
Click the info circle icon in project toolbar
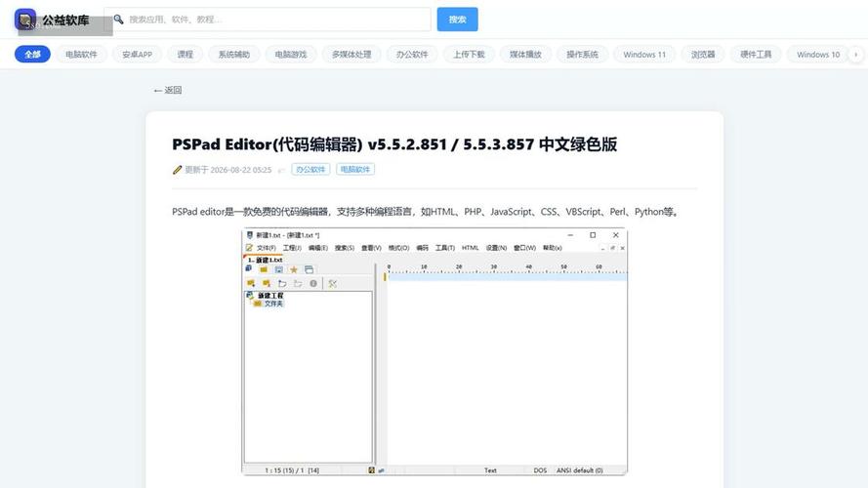pos(313,283)
